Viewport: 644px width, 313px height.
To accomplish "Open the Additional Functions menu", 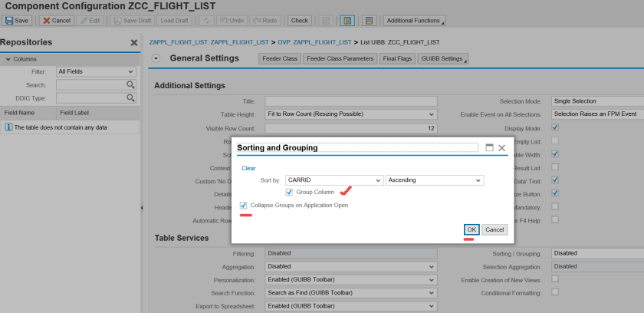I will [x=415, y=21].
